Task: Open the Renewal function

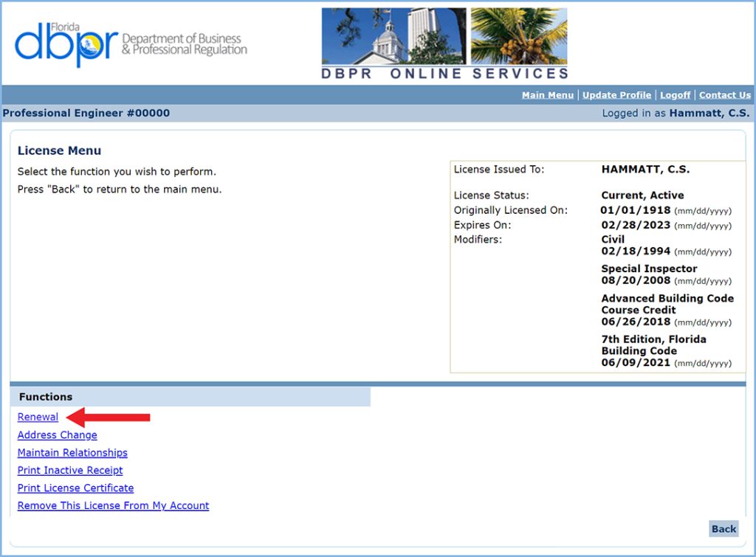Action: coord(37,417)
